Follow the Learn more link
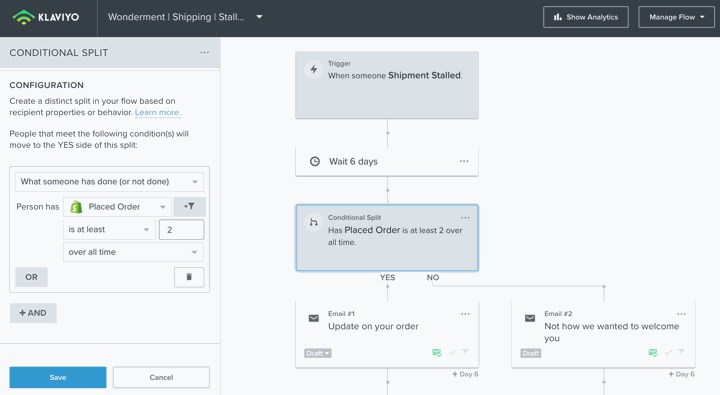The image size is (720, 395). point(158,113)
